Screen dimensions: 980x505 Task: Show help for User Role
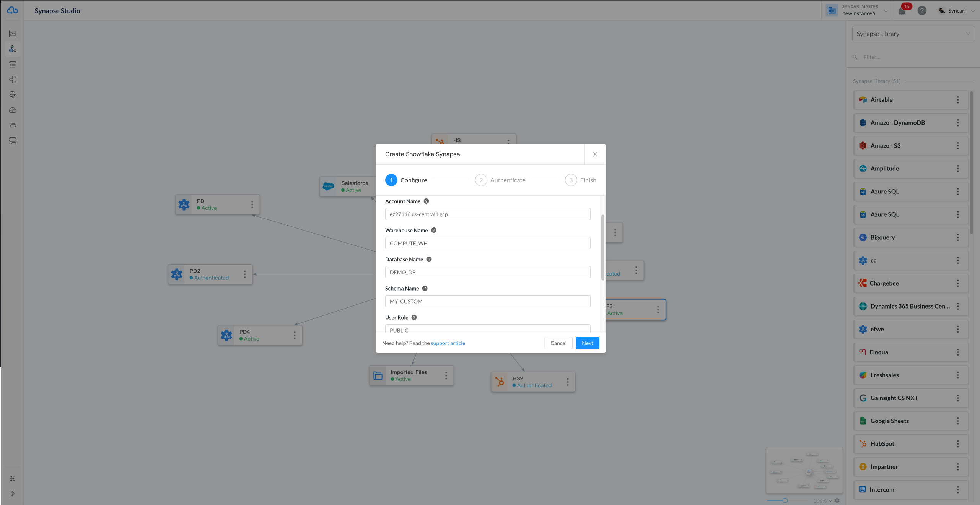click(x=414, y=317)
